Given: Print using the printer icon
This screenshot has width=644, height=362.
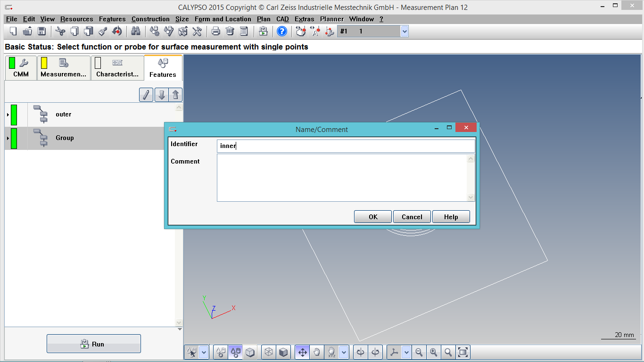Looking at the screenshot, I should (215, 31).
